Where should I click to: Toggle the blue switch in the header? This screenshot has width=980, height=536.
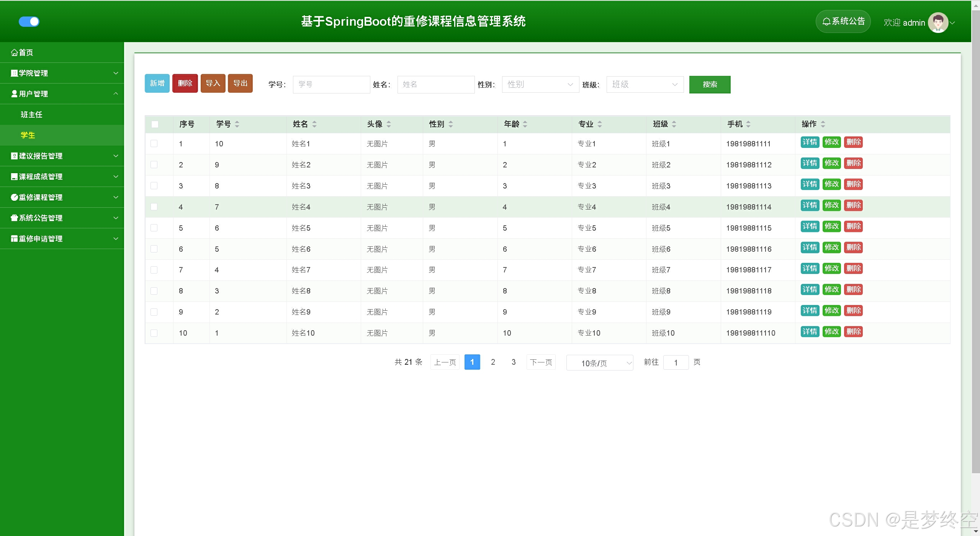pyautogui.click(x=29, y=21)
